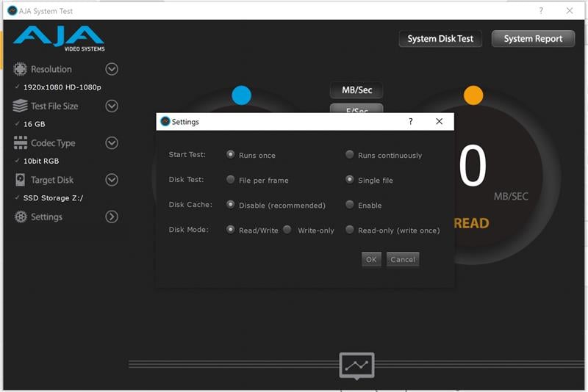Click the 0 read speed value

click(473, 165)
